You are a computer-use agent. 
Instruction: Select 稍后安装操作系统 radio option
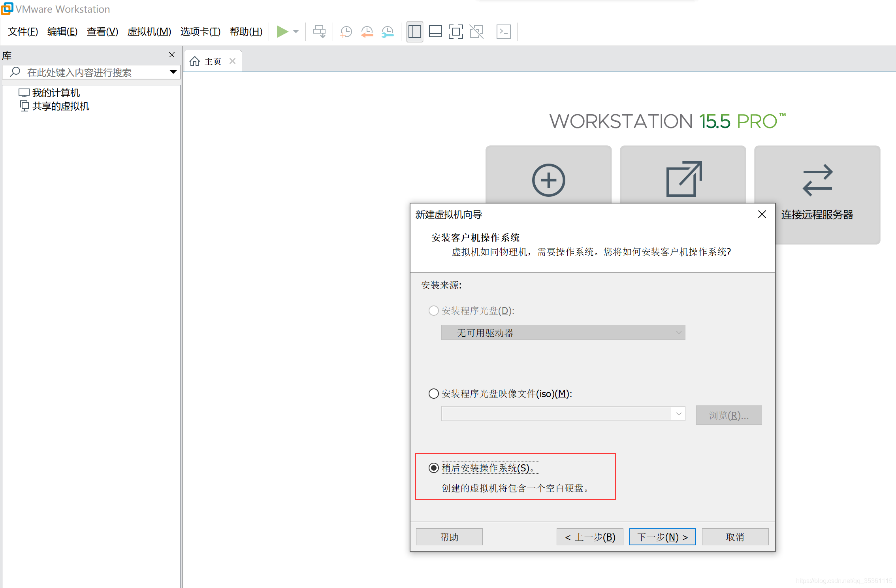[433, 468]
